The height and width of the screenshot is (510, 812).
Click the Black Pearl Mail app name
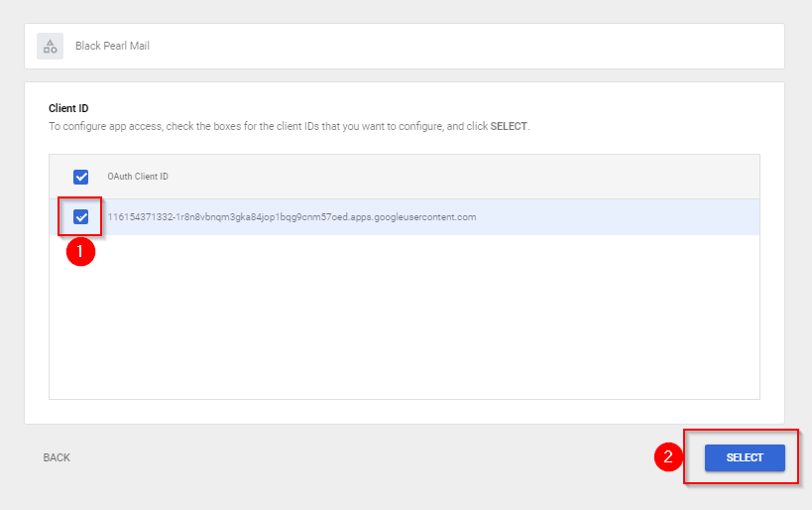click(112, 46)
